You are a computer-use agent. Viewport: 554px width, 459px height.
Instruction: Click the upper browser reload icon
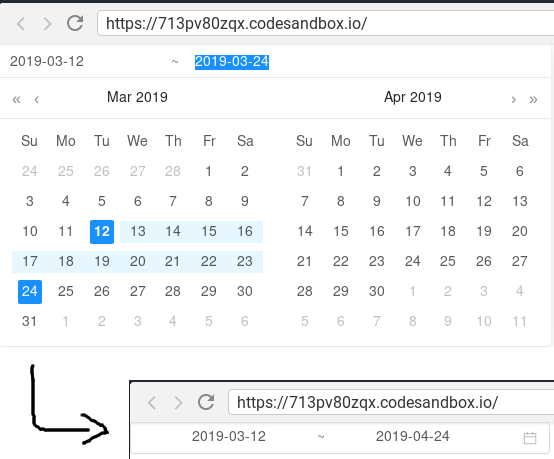pos(75,23)
